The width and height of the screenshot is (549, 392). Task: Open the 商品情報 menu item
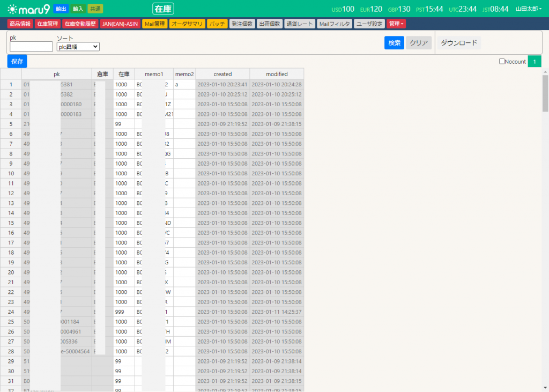click(x=20, y=24)
